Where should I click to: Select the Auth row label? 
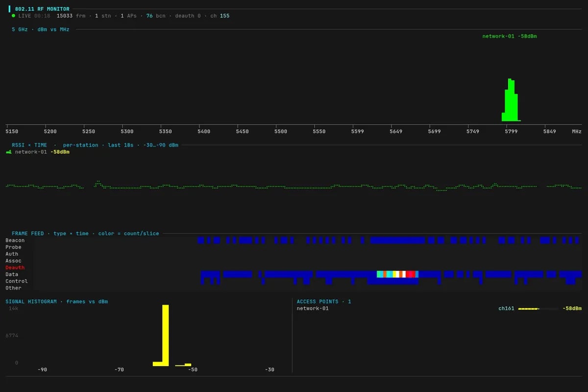12,254
